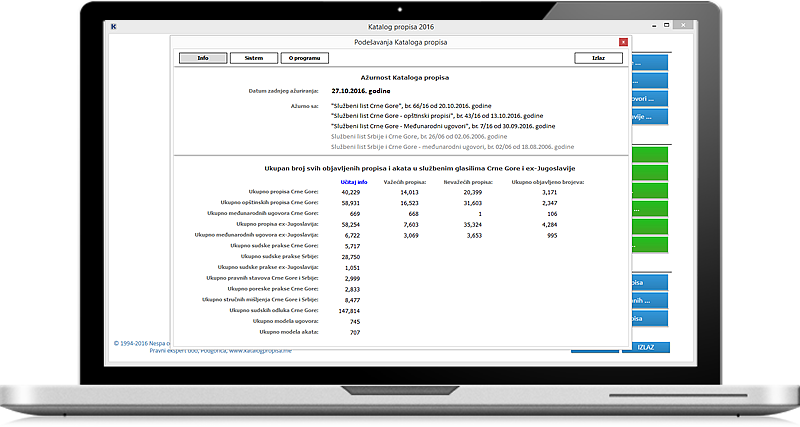800x427 pixels.
Task: Click the "Ukupno propisa ex-Jugoslavija:" label
Action: (277, 224)
